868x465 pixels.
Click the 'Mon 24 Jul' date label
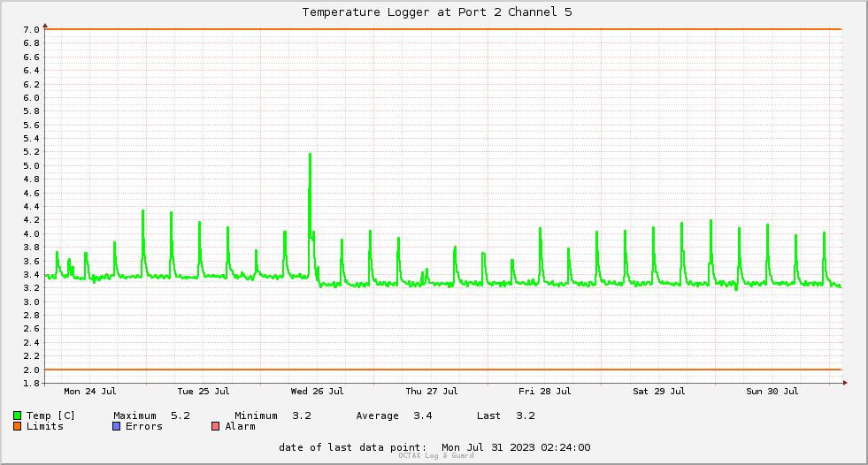90,392
